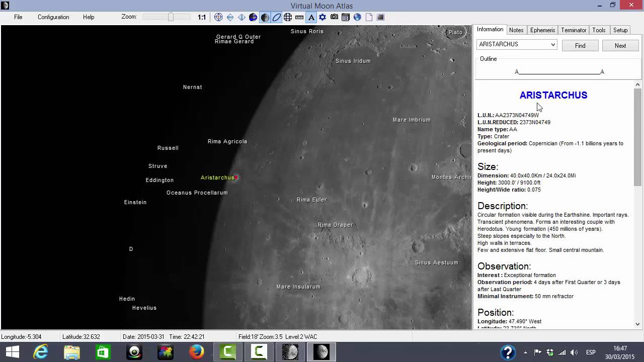The width and height of the screenshot is (644, 362).
Task: Click the volume speaker tray icon
Action: coord(574,352)
